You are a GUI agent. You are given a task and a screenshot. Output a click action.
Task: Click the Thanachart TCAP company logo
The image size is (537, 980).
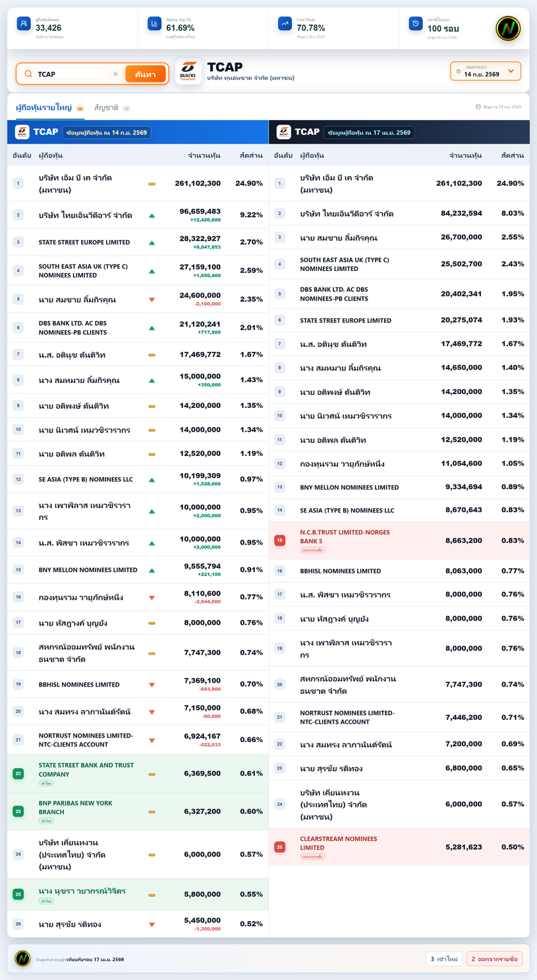point(188,72)
